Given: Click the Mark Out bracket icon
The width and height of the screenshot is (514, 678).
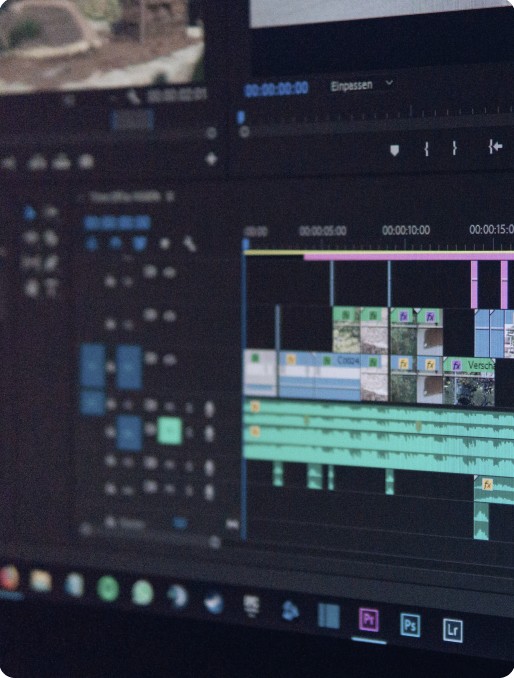Looking at the screenshot, I should pyautogui.click(x=454, y=148).
